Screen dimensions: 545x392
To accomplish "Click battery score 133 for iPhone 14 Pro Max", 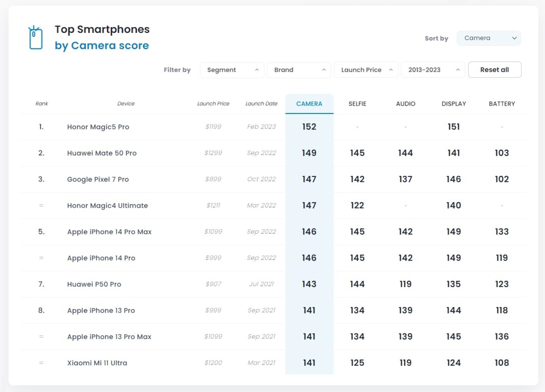I will pos(502,232).
